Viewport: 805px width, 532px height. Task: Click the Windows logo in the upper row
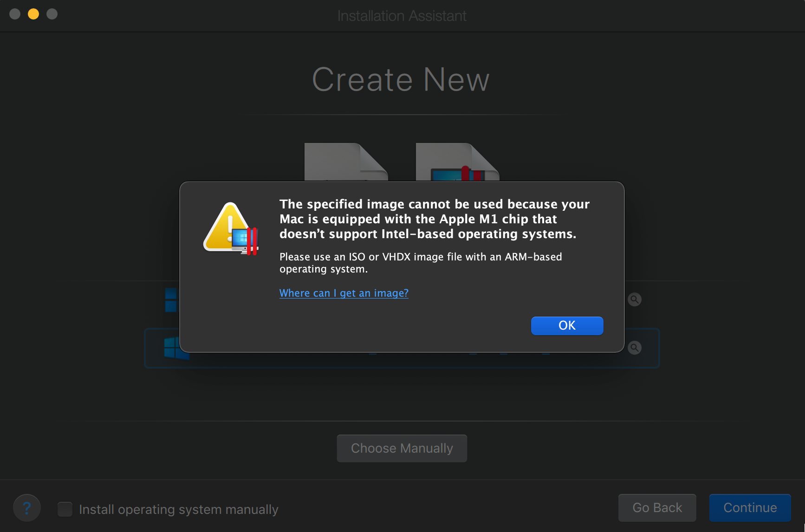(x=172, y=300)
